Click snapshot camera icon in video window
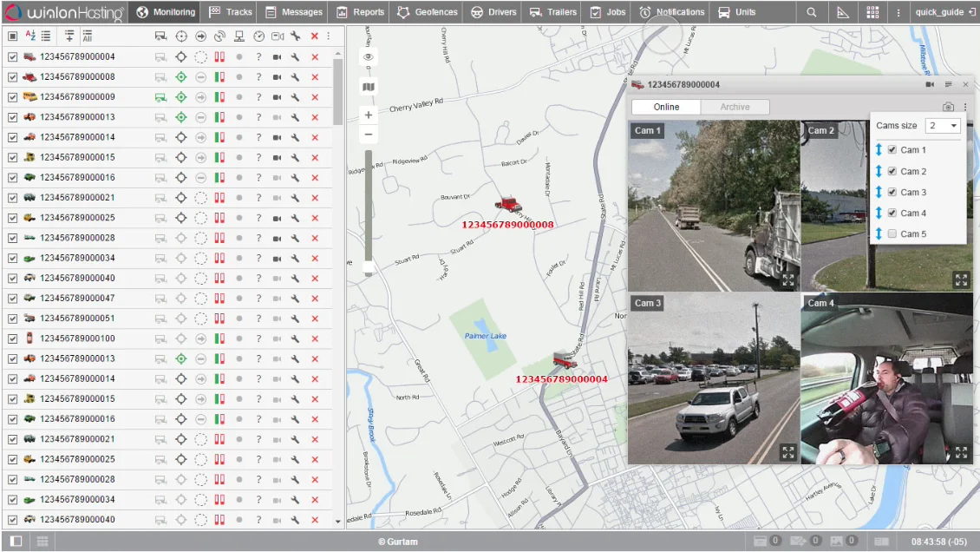The width and height of the screenshot is (980, 552). [949, 107]
